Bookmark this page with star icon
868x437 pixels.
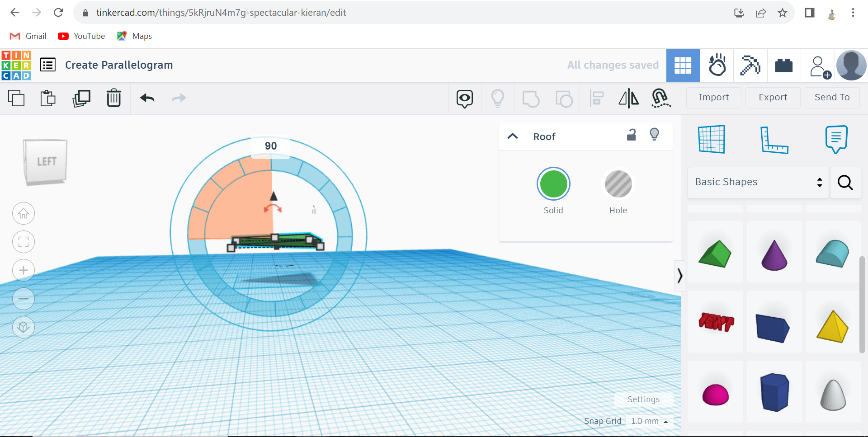tap(783, 13)
